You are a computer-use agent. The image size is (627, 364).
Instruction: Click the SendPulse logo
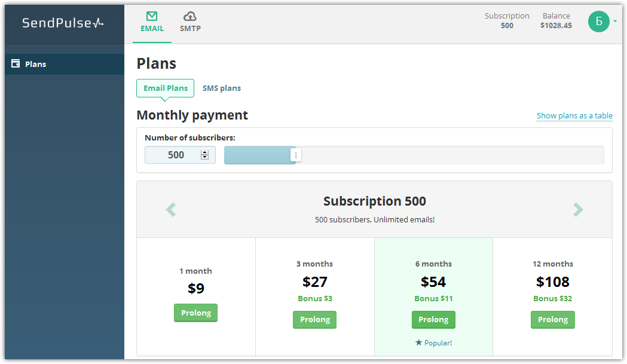(x=63, y=23)
